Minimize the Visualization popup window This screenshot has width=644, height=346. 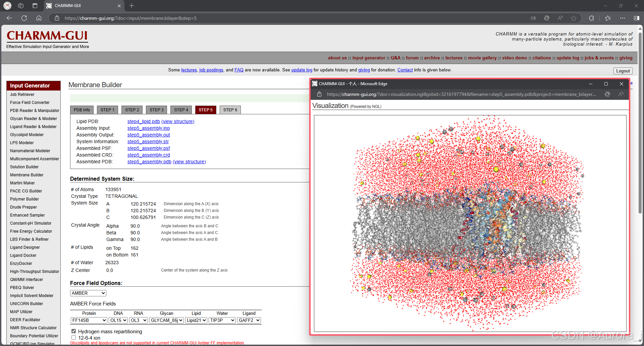pyautogui.click(x=591, y=84)
